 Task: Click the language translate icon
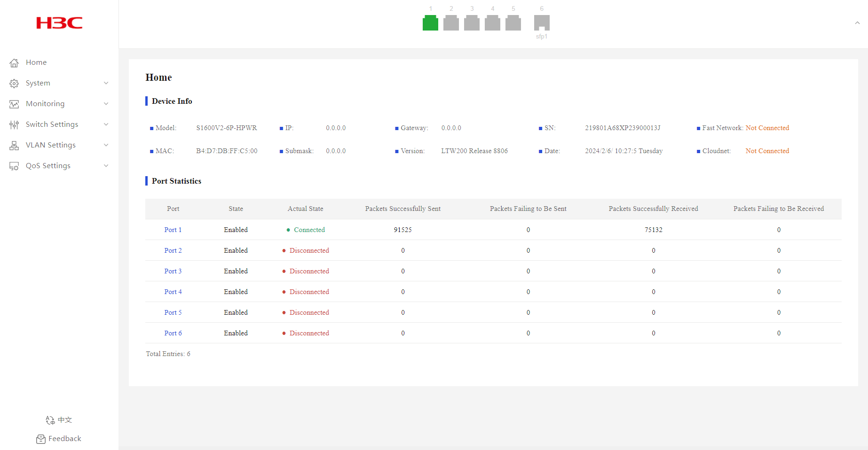(x=50, y=420)
